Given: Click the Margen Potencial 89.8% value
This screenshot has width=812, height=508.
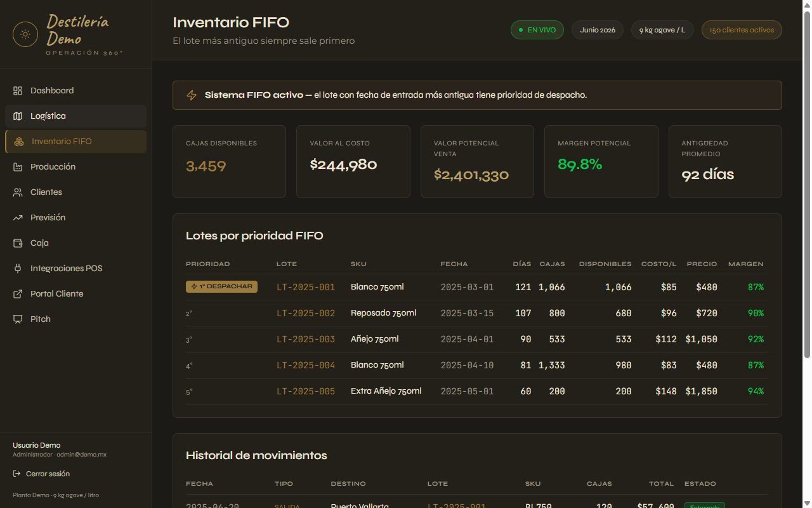Looking at the screenshot, I should [x=580, y=164].
